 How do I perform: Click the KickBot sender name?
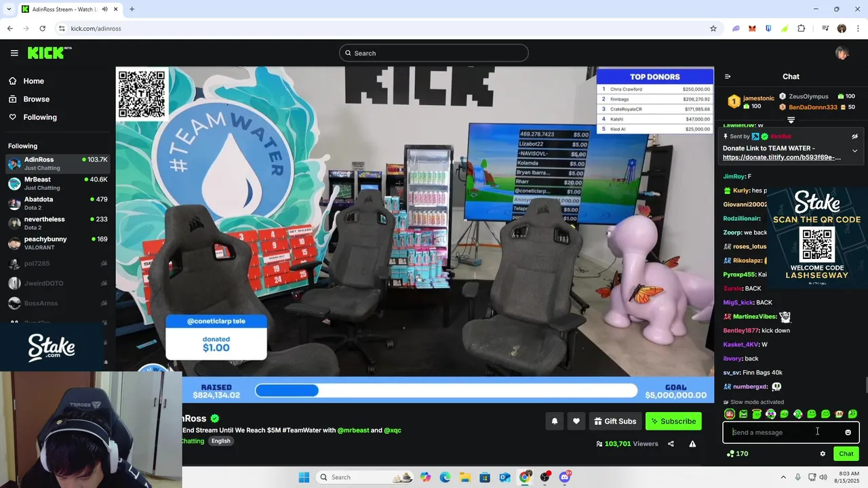point(781,137)
